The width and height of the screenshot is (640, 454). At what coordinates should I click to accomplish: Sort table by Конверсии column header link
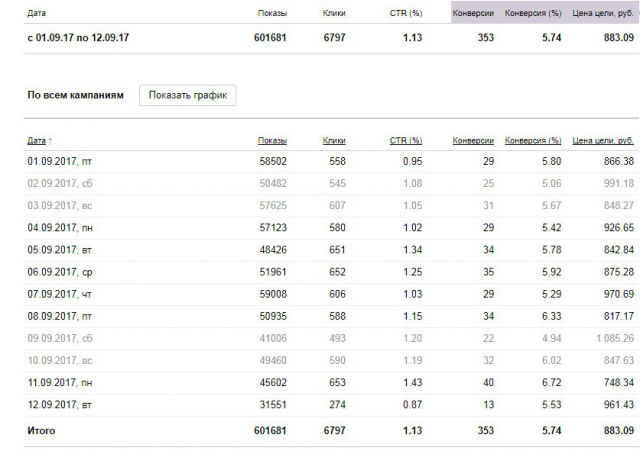[473, 140]
